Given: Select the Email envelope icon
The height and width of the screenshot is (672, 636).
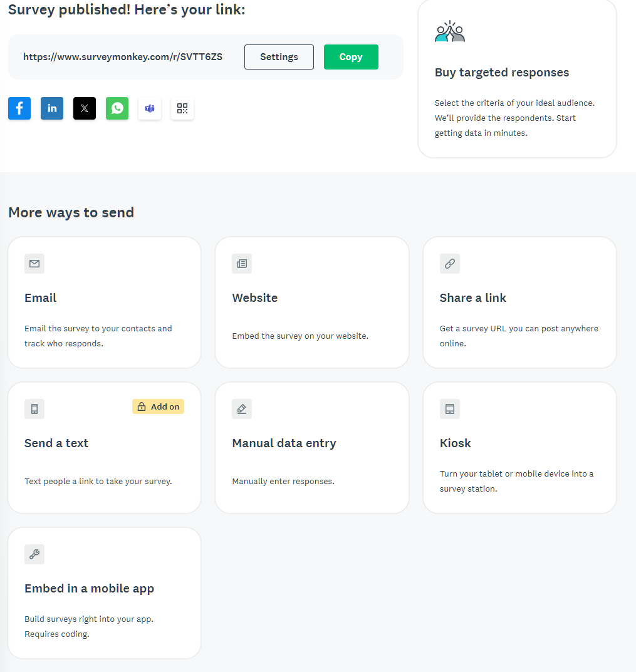Looking at the screenshot, I should [34, 264].
